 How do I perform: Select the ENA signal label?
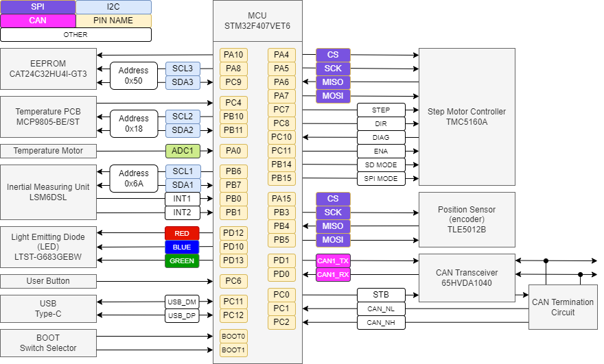coord(381,151)
